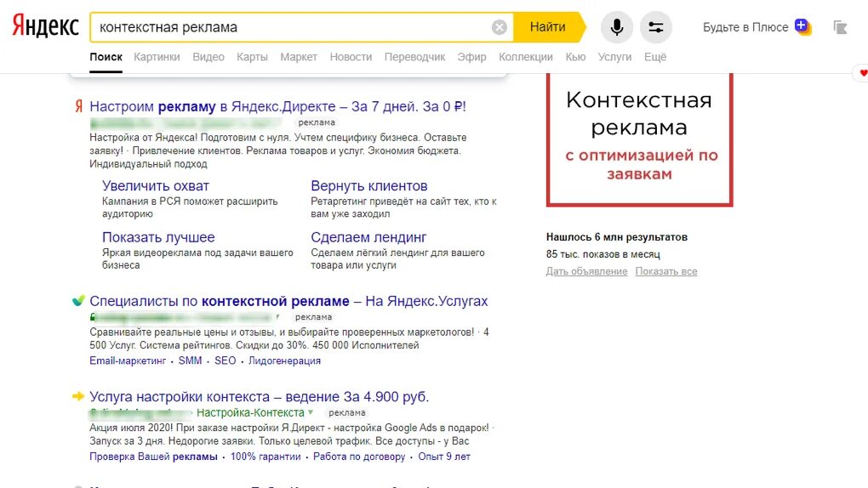Switch to the Картинки tab
The height and width of the screenshot is (488, 868).
tap(157, 57)
